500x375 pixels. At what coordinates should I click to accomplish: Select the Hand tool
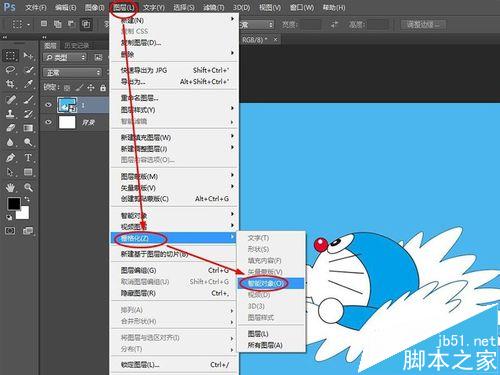tap(10, 188)
